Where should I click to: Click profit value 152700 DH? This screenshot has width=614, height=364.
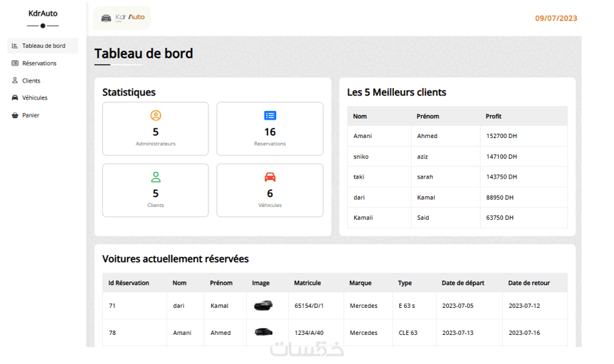(502, 136)
